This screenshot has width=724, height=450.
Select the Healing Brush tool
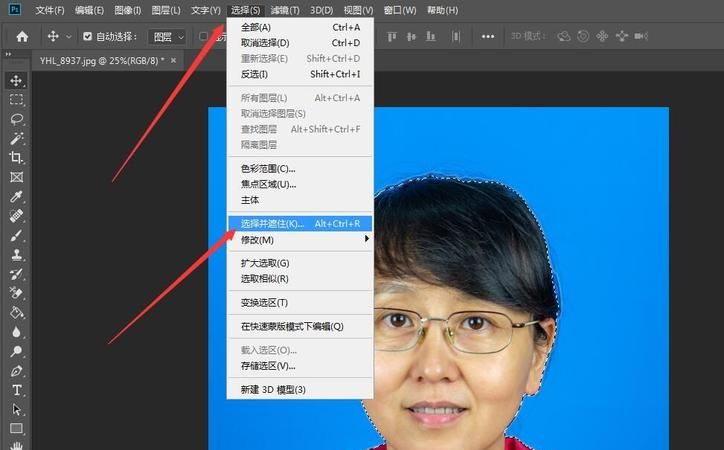[x=16, y=216]
